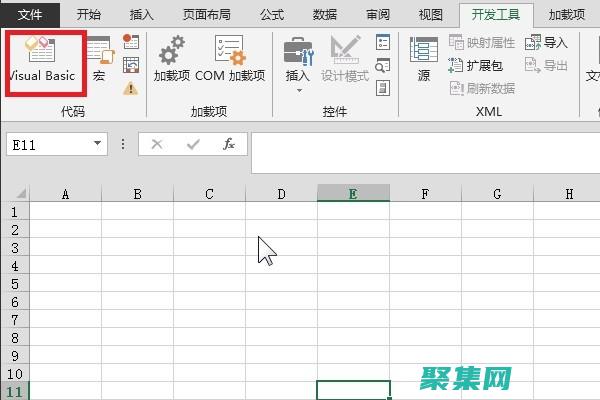Switch to the 页面布局 tab
Image resolution: width=600 pixels, height=400 pixels.
coord(207,15)
